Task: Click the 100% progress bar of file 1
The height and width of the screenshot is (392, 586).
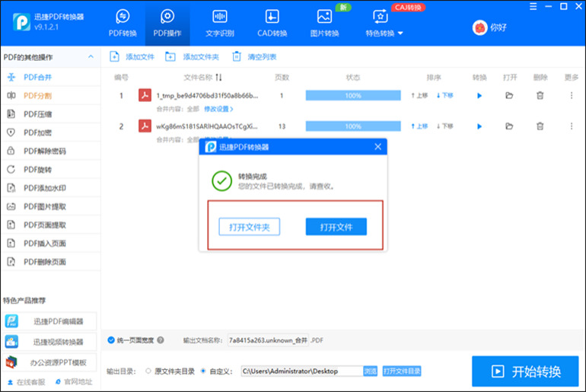Action: click(x=353, y=96)
